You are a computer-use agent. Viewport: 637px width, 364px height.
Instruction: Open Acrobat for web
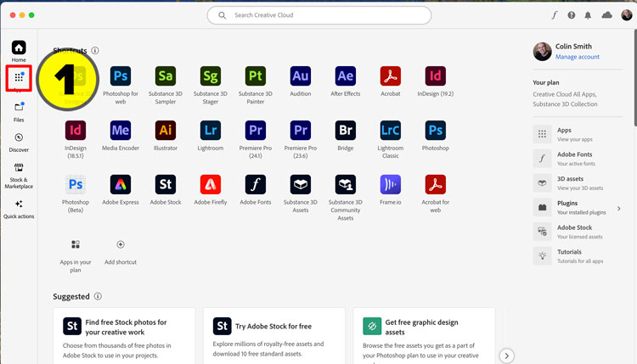tap(435, 185)
